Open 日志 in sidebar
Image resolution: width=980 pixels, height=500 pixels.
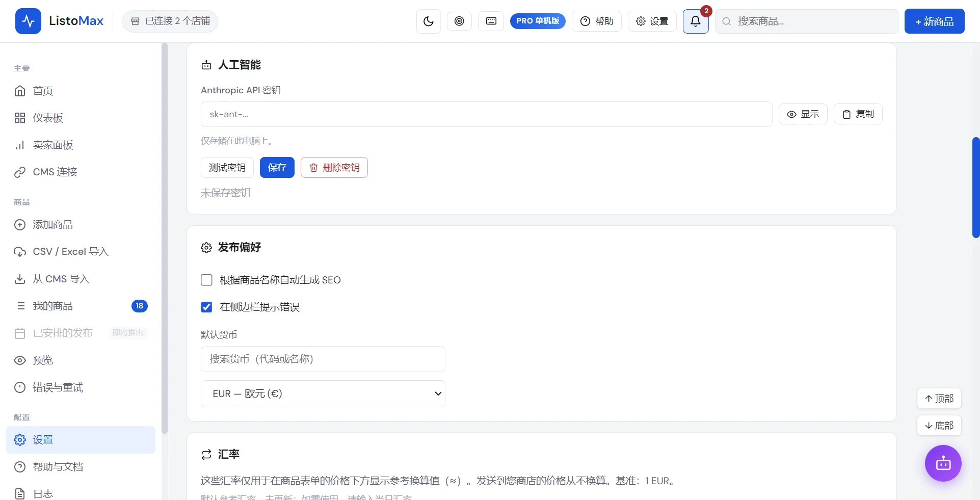[x=81, y=493]
